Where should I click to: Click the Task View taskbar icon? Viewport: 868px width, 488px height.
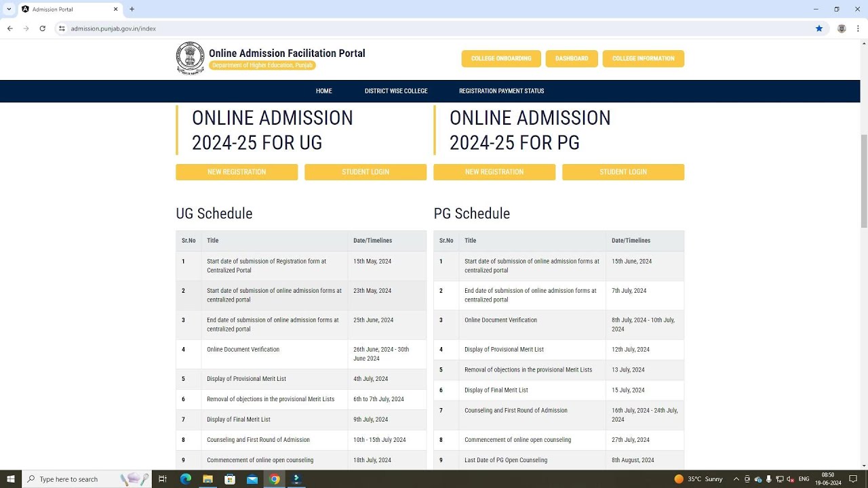pos(163,479)
